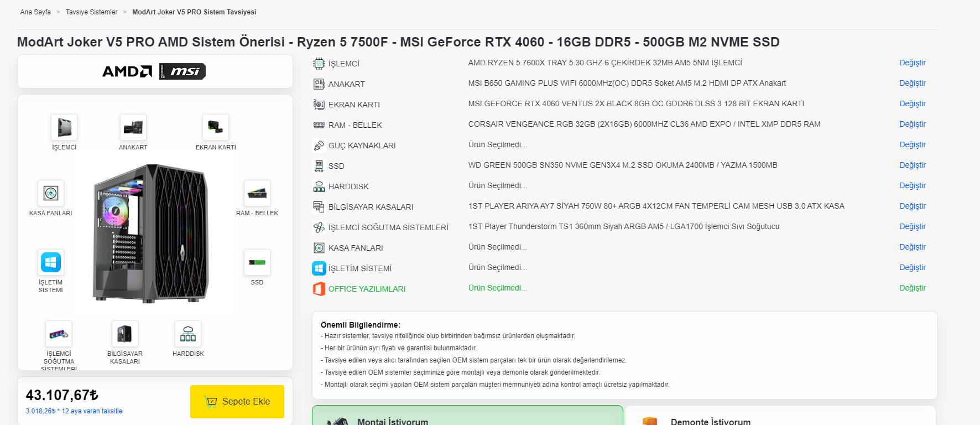Image resolution: width=980 pixels, height=425 pixels.
Task: Click the İŞLEMCİ chip icon in the parts list
Action: [x=319, y=64]
